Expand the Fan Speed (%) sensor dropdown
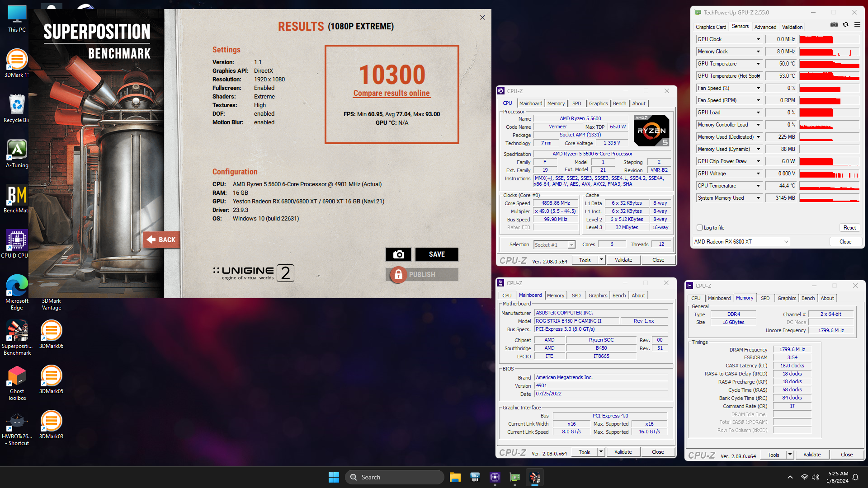Screen dimensions: 868x488 758,88
